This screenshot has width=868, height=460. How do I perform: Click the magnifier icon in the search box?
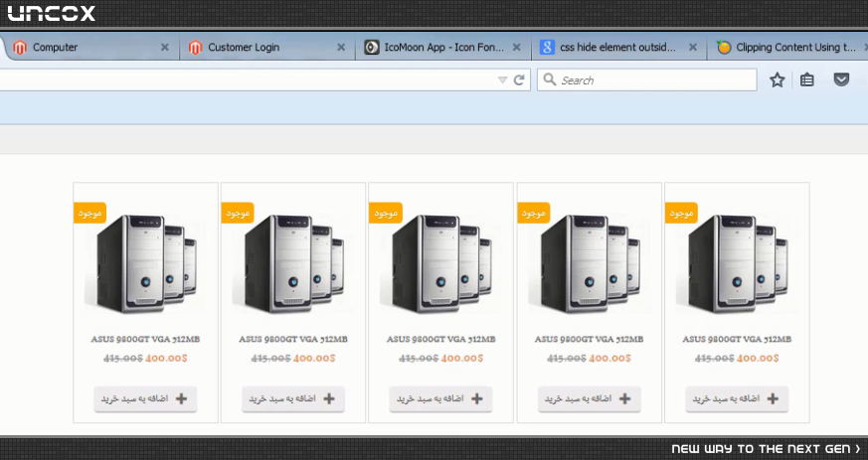(549, 79)
